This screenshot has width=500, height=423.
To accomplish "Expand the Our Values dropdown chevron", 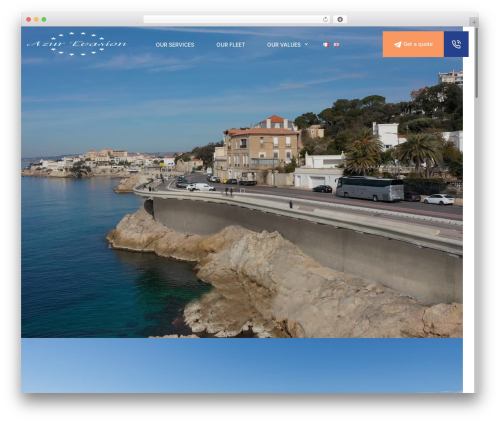I will 306,44.
